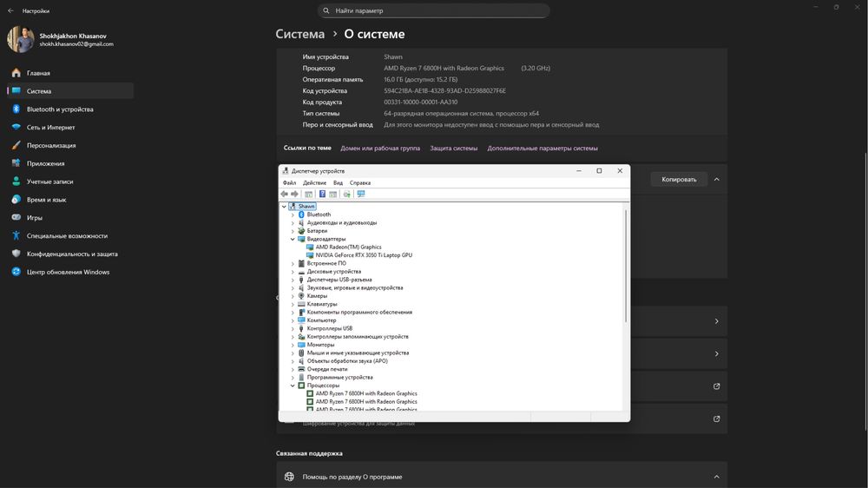
Task: Click the Центр обновления Windows icon
Action: (x=16, y=272)
